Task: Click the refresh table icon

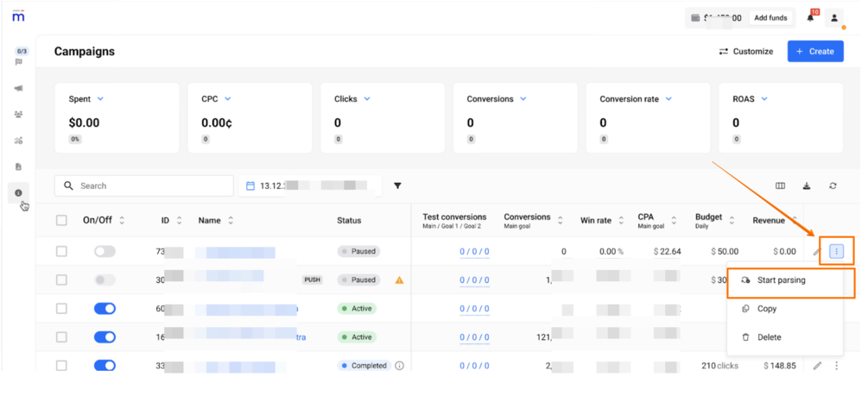Action: (833, 185)
